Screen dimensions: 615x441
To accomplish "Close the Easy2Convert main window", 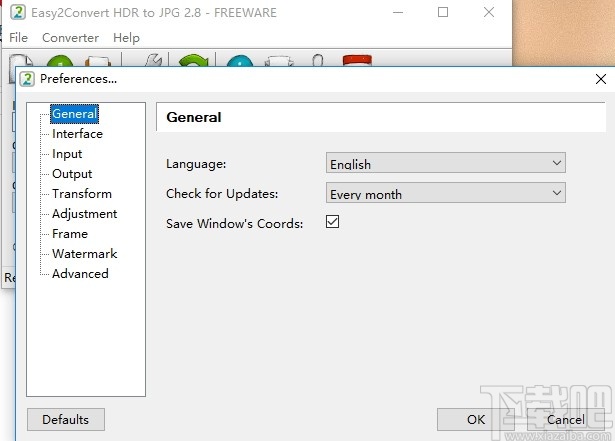I will click(x=489, y=13).
